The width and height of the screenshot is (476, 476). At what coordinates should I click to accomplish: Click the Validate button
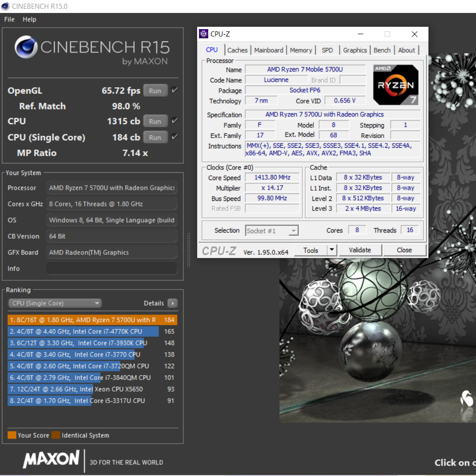coord(360,250)
